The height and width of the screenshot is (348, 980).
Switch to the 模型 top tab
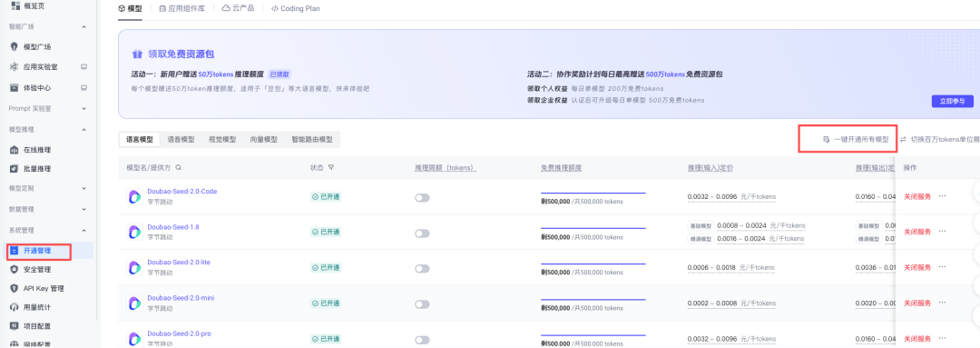pos(130,9)
